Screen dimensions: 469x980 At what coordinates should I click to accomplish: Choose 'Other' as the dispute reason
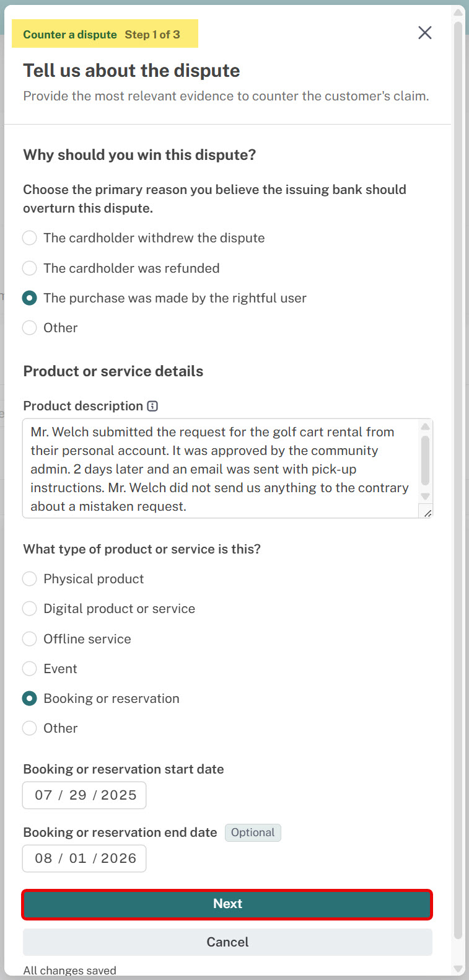[50, 328]
